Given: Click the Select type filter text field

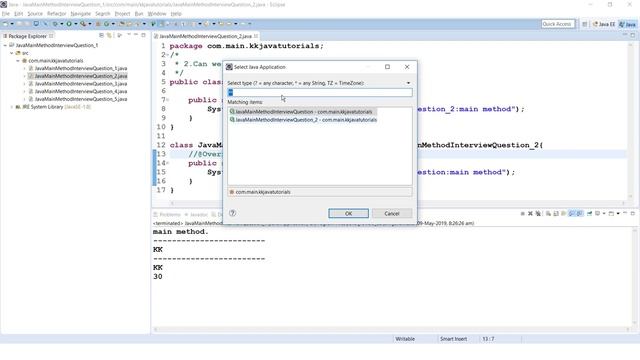Looking at the screenshot, I should [x=320, y=93].
